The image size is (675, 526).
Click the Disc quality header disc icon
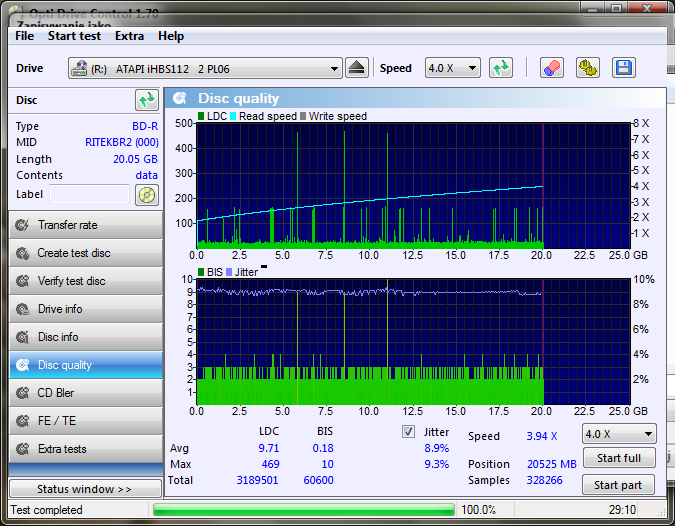(180, 99)
